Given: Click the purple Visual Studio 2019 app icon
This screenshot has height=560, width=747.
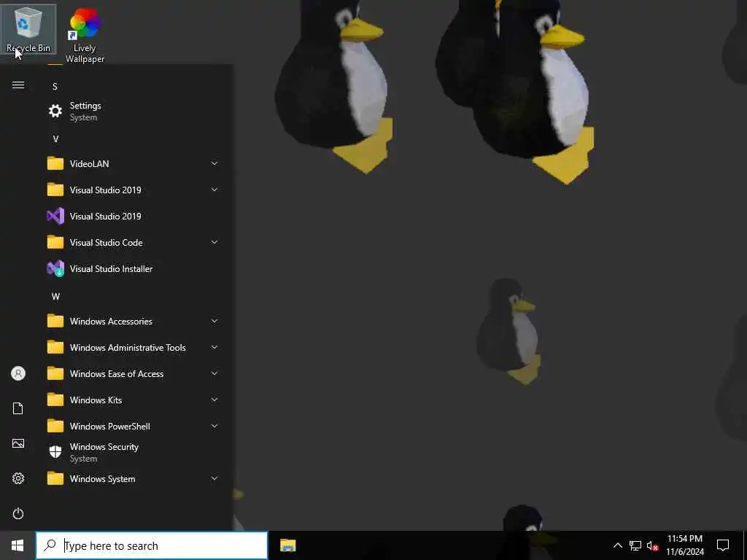Looking at the screenshot, I should (55, 216).
